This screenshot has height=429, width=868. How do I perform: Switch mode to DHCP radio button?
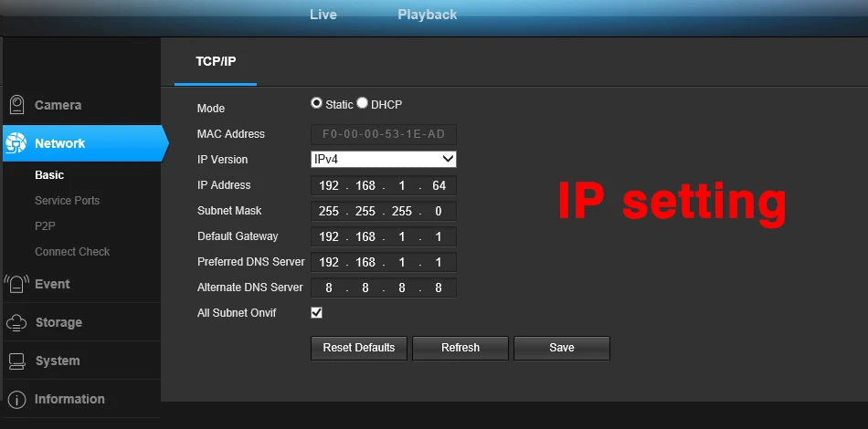point(362,103)
